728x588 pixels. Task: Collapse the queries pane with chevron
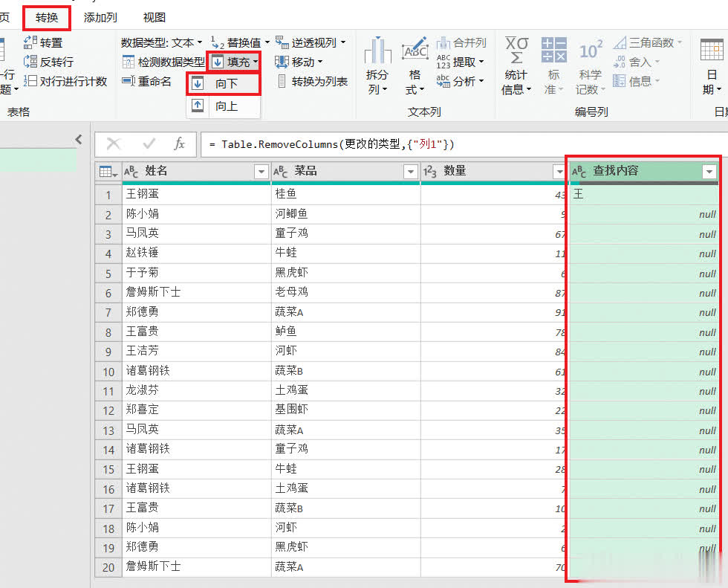(79, 139)
